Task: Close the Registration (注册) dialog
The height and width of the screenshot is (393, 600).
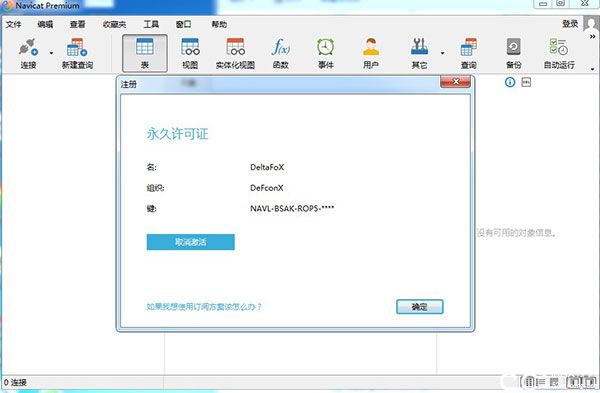Action: coord(455,82)
